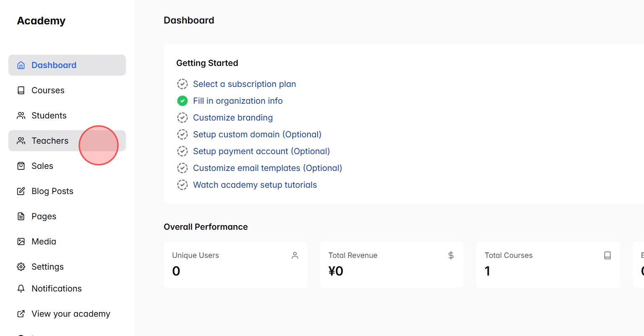Screen dimensions: 644x336
Task: Open Students via the people icon
Action: point(21,115)
